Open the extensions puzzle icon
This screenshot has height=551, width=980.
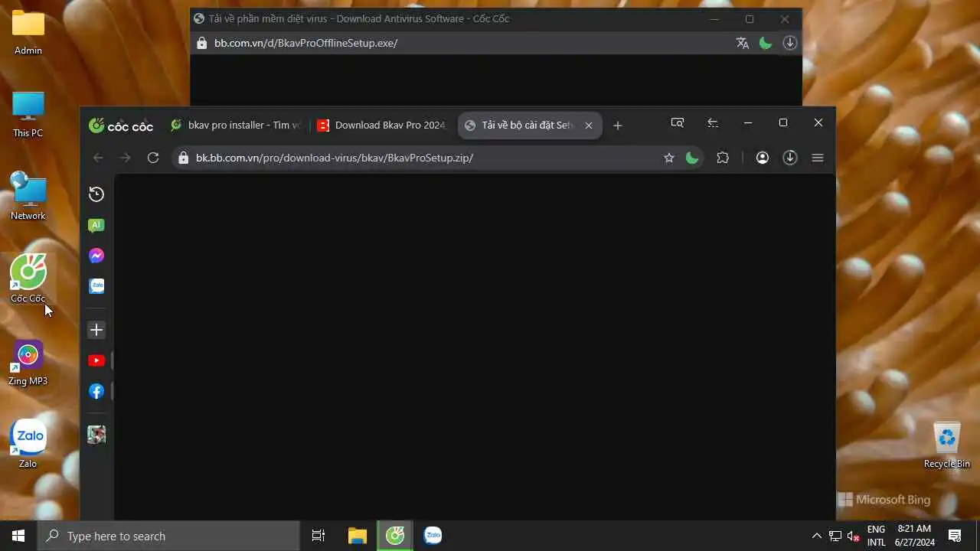click(x=723, y=158)
